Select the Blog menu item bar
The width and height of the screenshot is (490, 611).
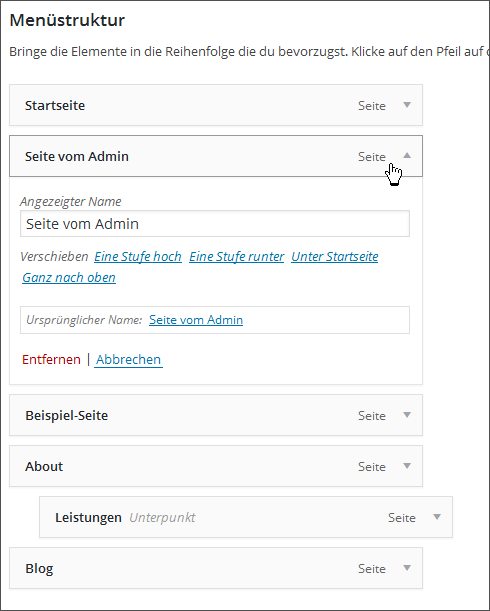click(x=216, y=569)
